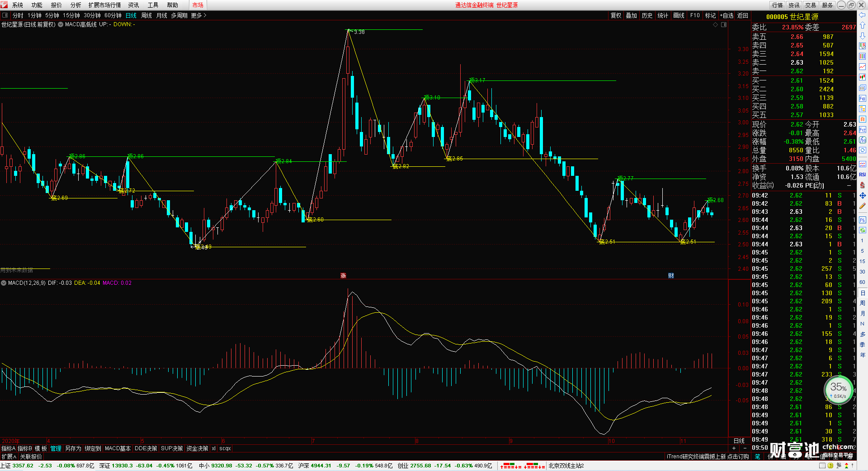Open the 扩展市场行情 menu
This screenshot has height=471, width=868.
pos(104,5)
